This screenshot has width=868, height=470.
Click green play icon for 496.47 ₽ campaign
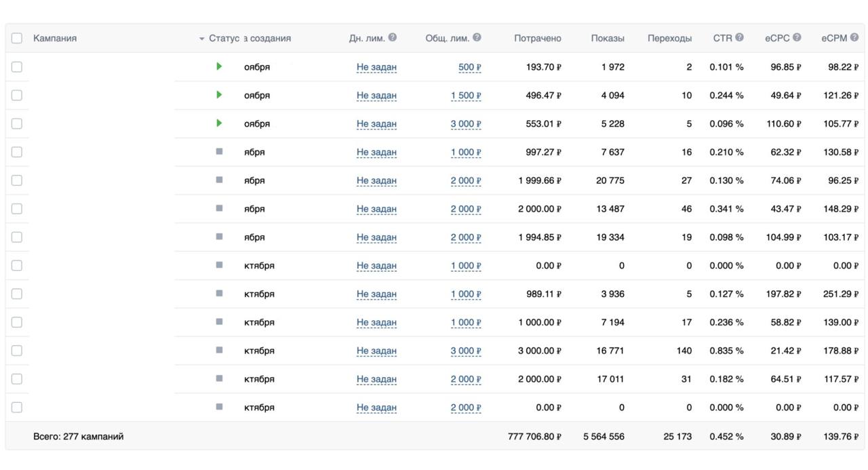(219, 95)
